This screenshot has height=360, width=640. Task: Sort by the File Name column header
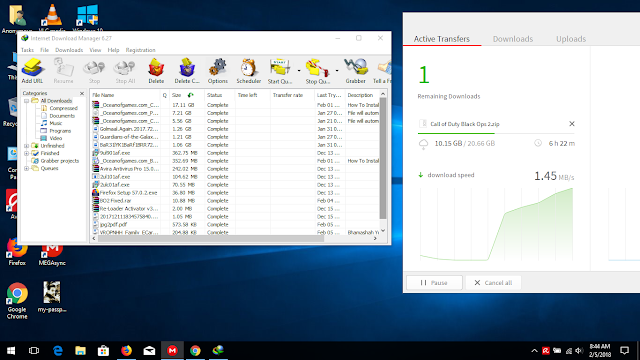pyautogui.click(x=125, y=95)
